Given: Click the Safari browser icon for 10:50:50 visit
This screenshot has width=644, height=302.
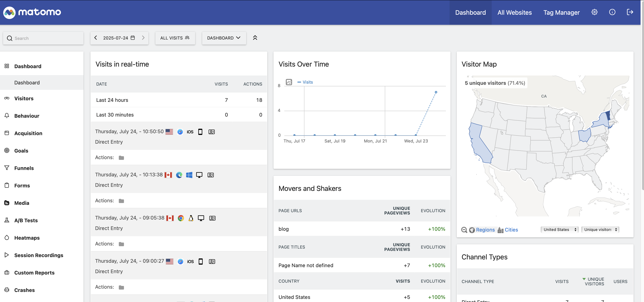Looking at the screenshot, I should coord(180,132).
